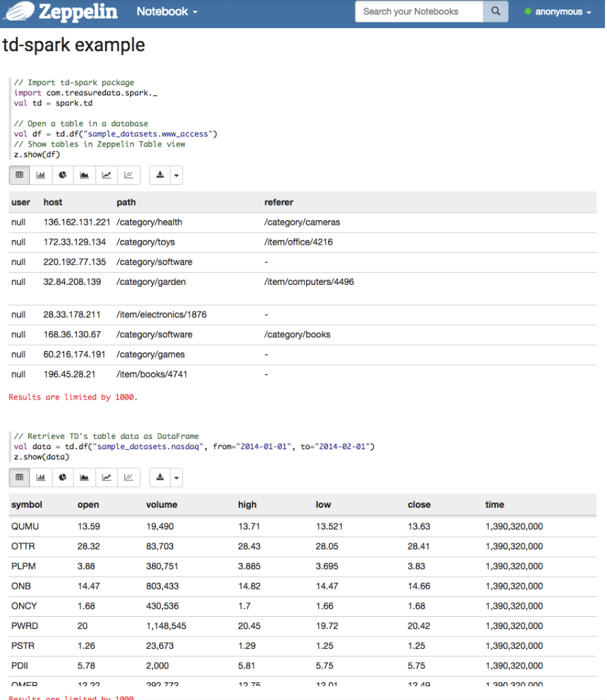607x700 pixels.
Task: Select table view for www_access results
Action: [x=19, y=175]
